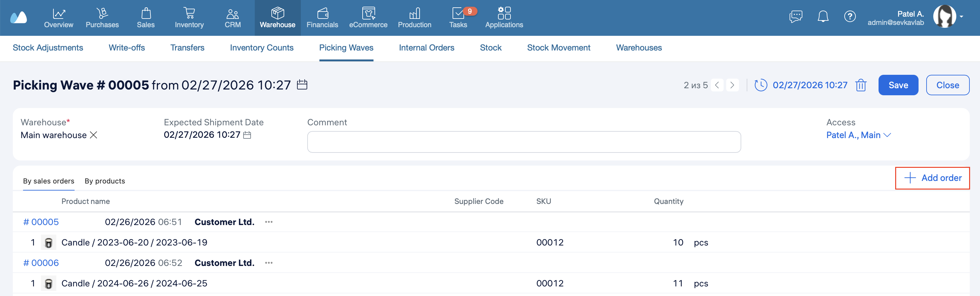This screenshot has width=980, height=296.
Task: Show notifications bell
Action: (823, 16)
